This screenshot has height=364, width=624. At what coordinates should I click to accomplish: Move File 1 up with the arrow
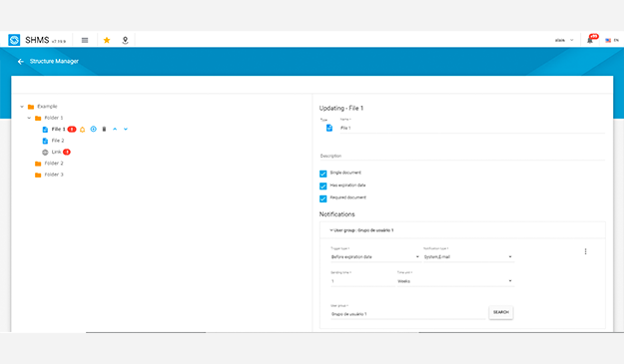[x=115, y=130]
